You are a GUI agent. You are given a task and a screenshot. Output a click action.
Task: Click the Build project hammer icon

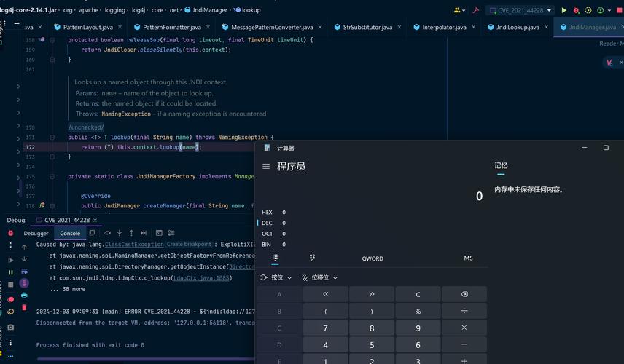point(475,11)
